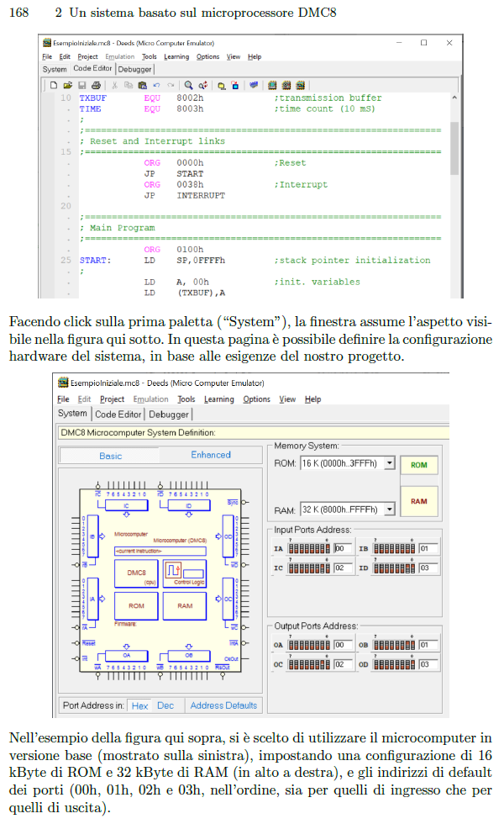Toggle the OD output port DIP switches
Screen dimensions: 504x824
click(x=394, y=664)
